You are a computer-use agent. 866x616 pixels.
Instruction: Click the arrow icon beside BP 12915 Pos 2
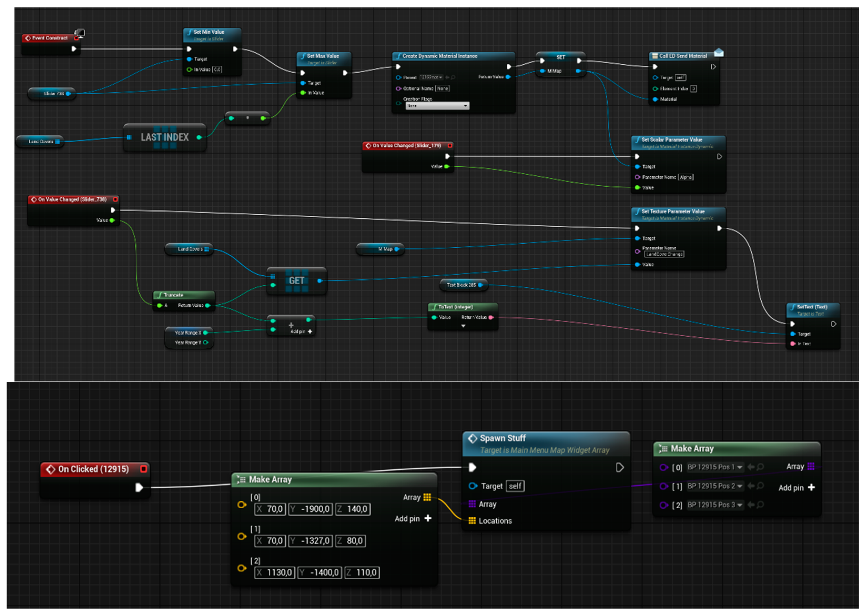751,486
